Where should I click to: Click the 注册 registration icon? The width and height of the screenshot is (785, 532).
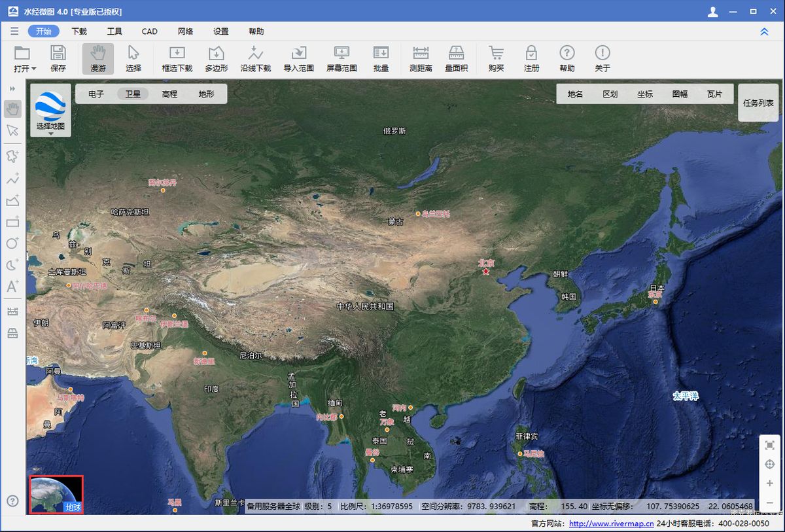click(x=532, y=58)
